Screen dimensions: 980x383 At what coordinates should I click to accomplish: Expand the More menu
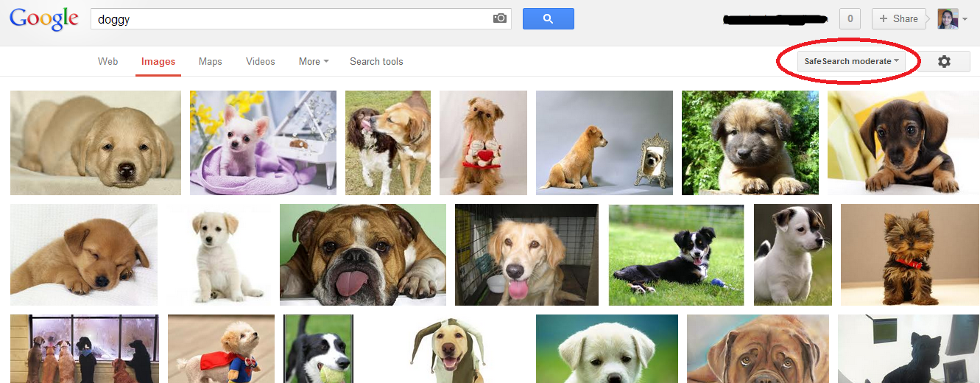click(314, 62)
